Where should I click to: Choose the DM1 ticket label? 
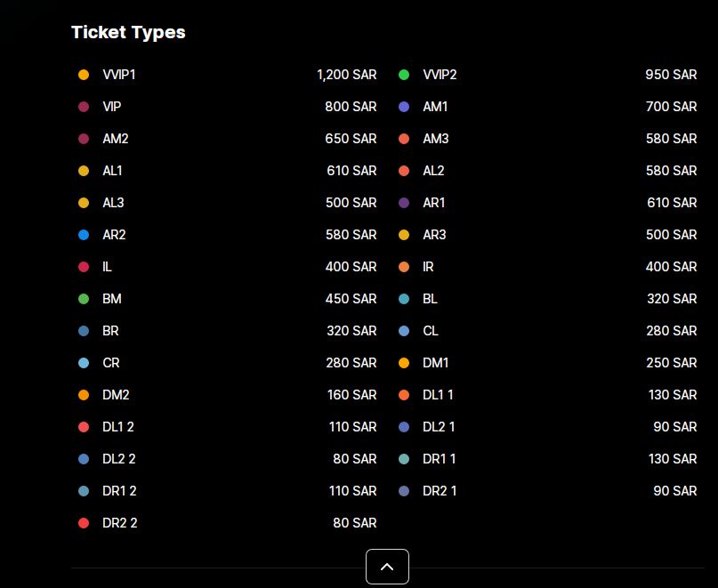[436, 363]
